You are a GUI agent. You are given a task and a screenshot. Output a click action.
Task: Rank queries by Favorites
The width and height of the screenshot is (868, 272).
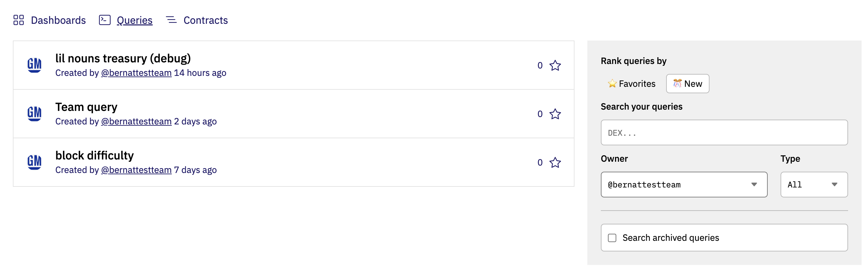point(631,84)
